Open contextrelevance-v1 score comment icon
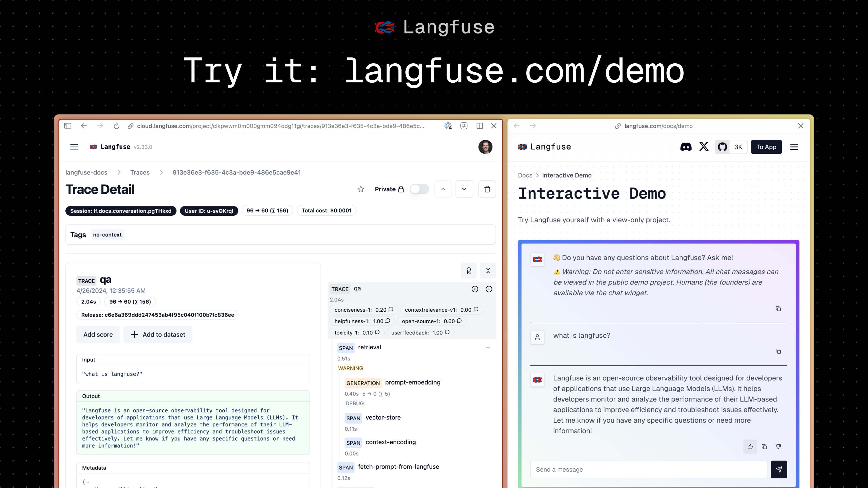 [476, 309]
